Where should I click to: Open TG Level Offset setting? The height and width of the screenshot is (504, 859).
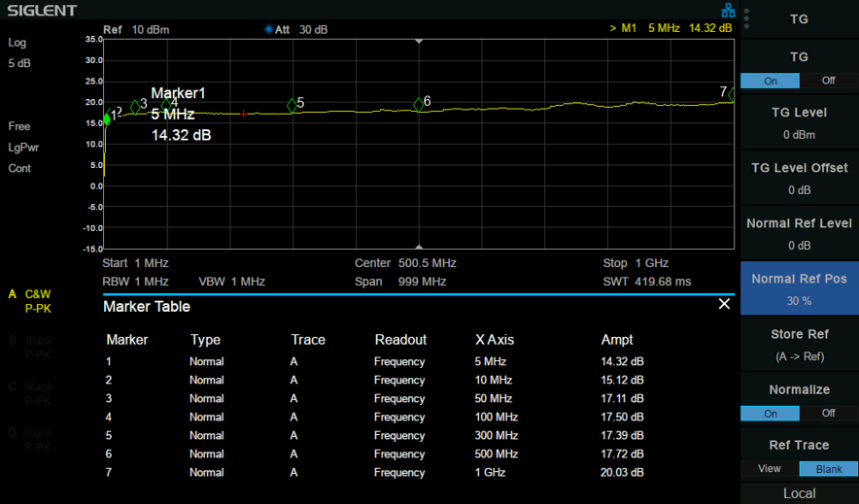800,179
